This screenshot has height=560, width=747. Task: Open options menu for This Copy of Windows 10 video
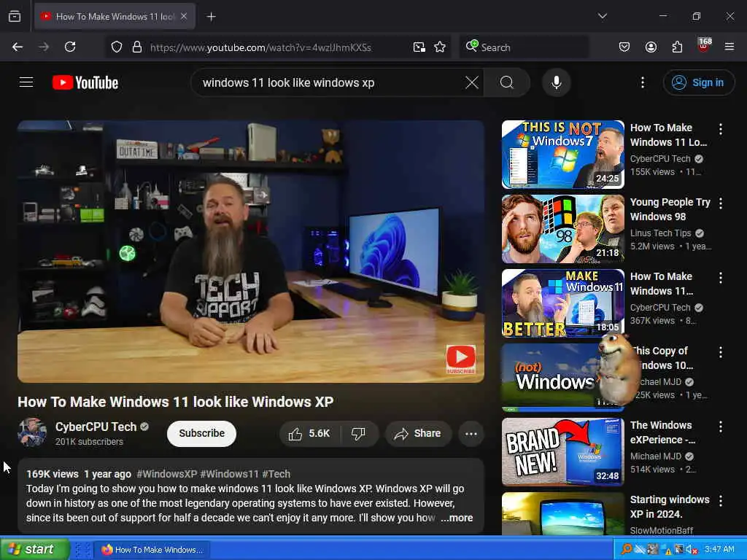point(720,352)
